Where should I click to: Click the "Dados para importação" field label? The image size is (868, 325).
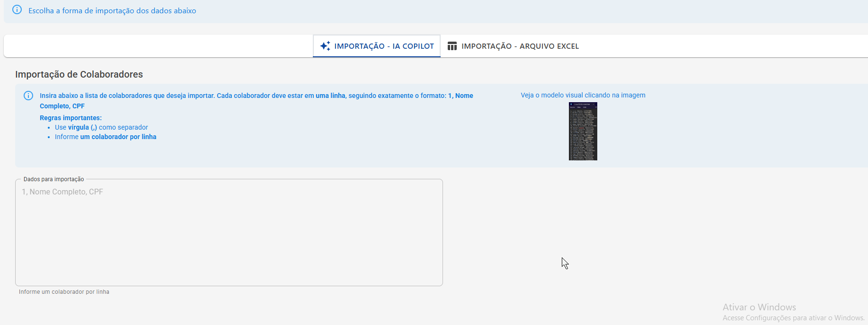[x=54, y=179]
